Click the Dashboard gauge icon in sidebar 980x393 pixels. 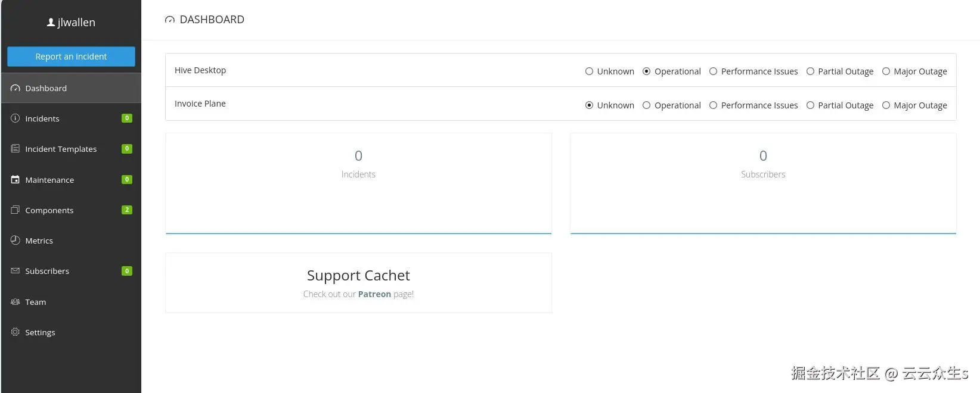(x=15, y=88)
